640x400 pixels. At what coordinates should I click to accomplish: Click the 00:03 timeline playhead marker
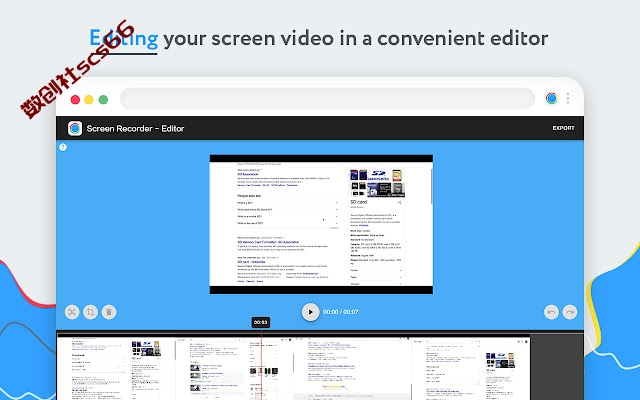(260, 322)
